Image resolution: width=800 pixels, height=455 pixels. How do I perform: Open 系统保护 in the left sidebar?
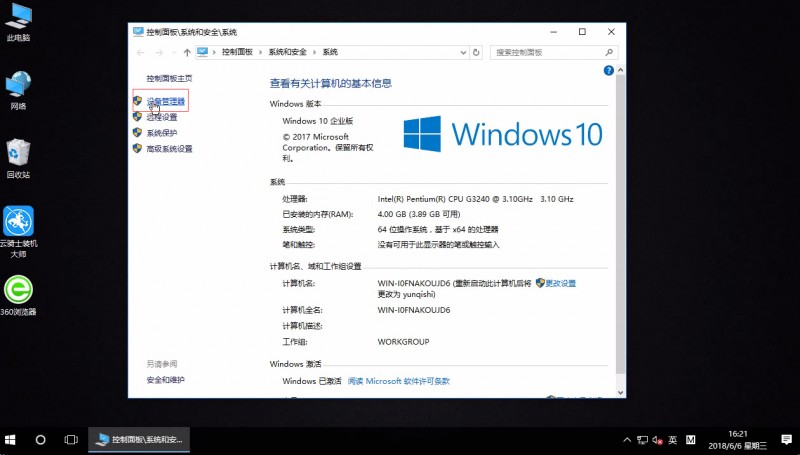click(162, 133)
